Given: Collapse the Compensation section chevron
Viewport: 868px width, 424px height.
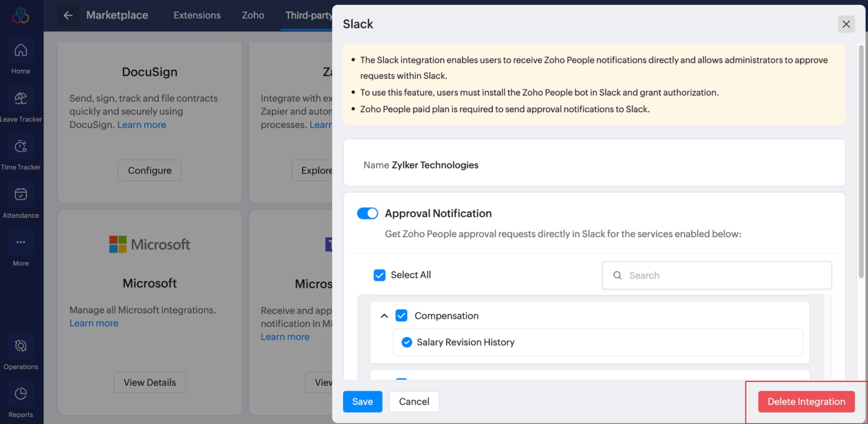Looking at the screenshot, I should click(384, 316).
